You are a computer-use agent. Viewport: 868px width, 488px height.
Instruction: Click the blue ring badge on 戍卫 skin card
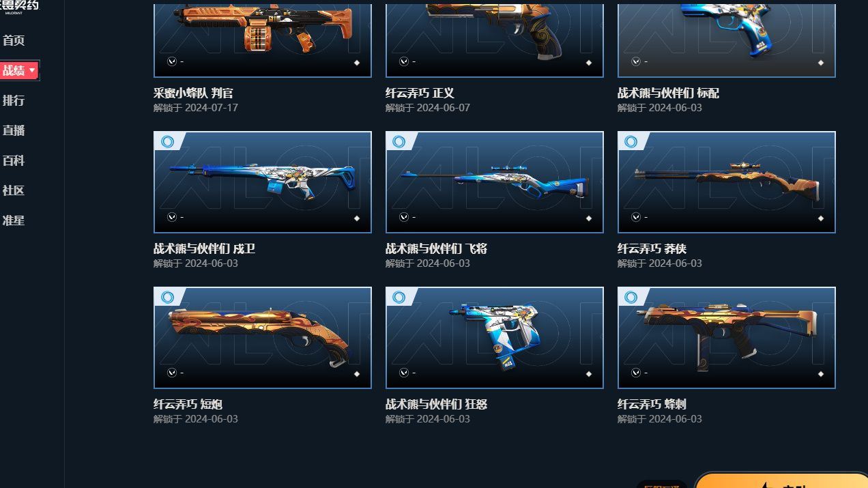[167, 141]
